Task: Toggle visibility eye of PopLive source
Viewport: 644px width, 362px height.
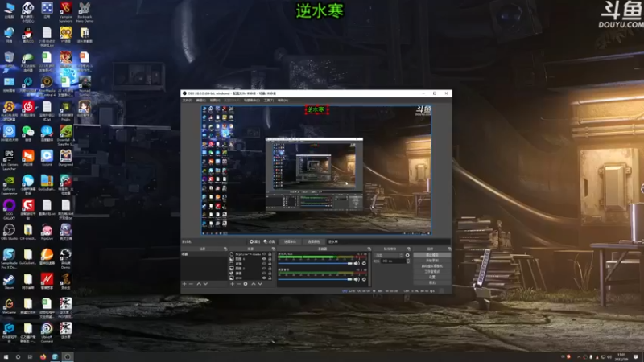Action: (265, 254)
